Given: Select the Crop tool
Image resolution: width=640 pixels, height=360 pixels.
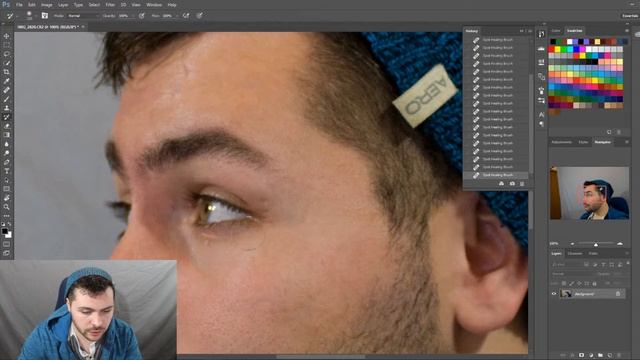Looking at the screenshot, I should tap(7, 72).
